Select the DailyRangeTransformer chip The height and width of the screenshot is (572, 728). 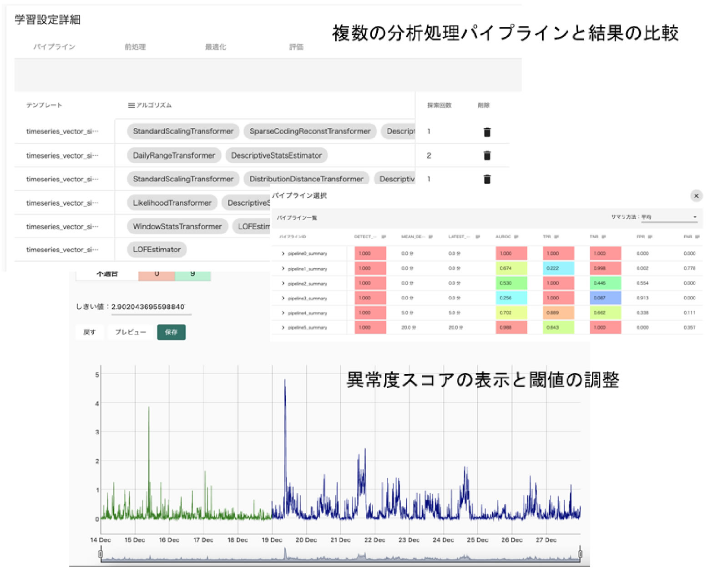[x=174, y=156]
